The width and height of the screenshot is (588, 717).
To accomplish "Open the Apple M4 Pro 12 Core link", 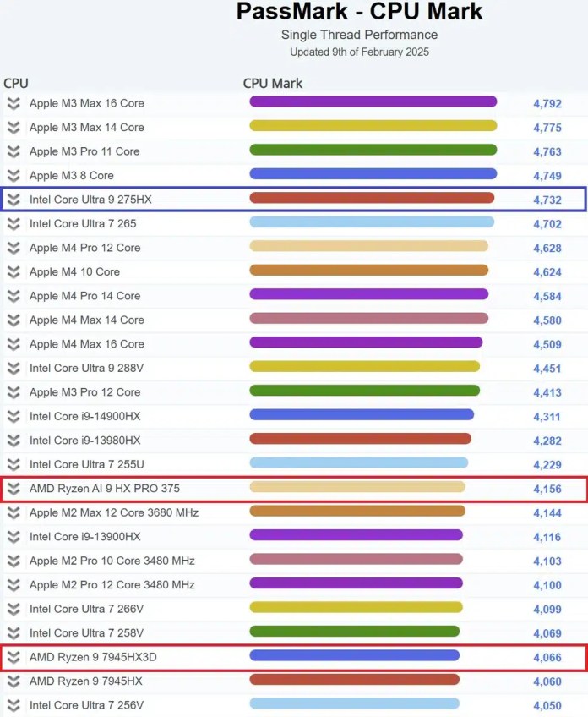I will click(85, 248).
